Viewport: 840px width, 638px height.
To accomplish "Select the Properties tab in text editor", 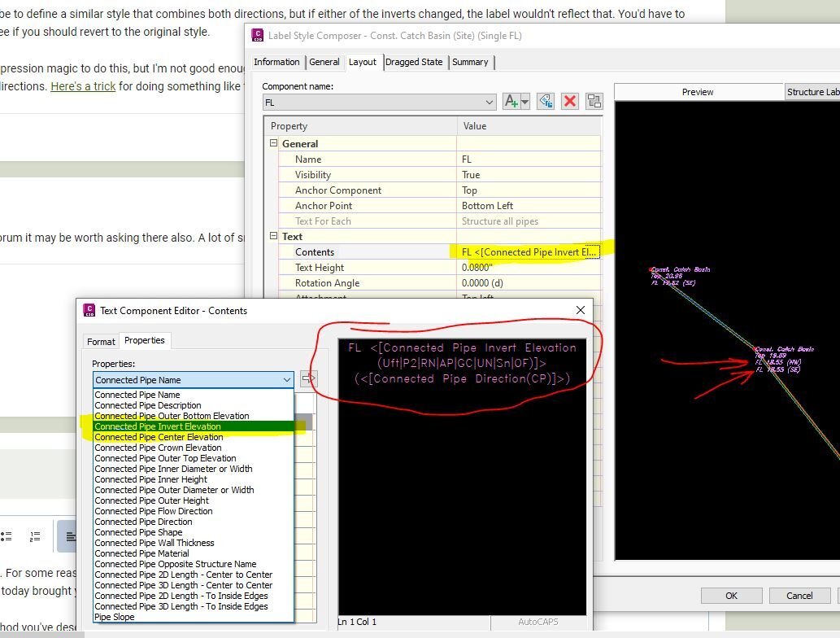I will click(145, 340).
